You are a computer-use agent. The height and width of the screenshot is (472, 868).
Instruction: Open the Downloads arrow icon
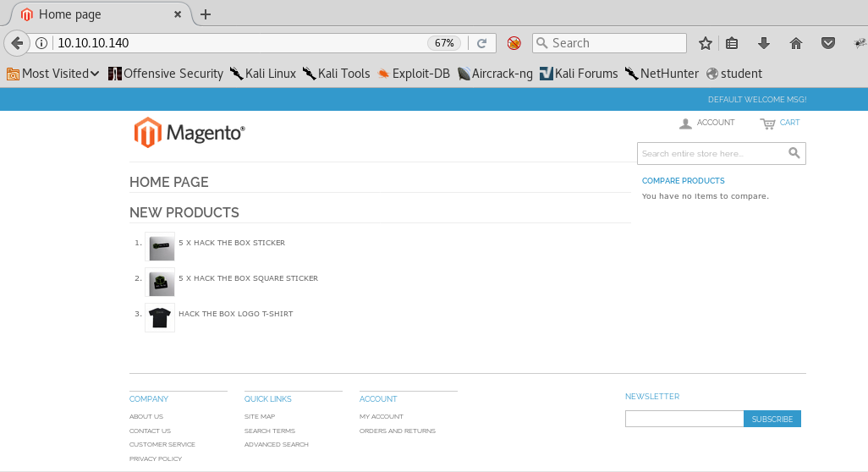764,43
